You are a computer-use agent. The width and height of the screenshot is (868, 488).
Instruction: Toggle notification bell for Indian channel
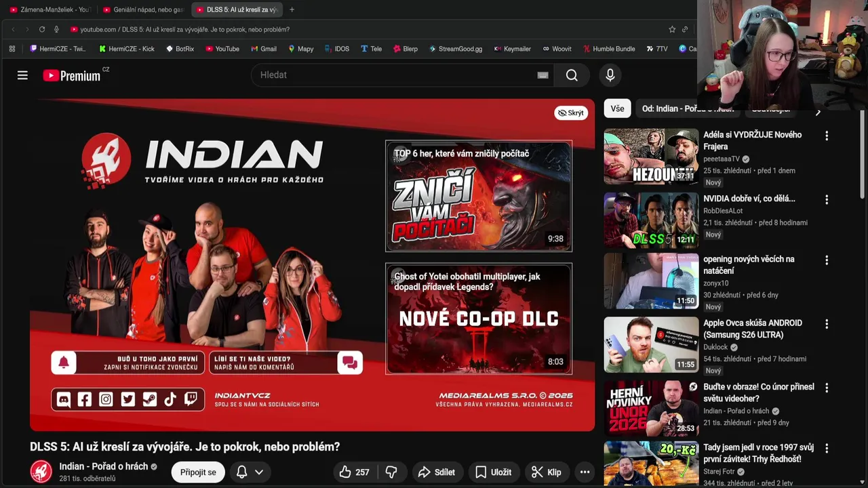tap(241, 472)
